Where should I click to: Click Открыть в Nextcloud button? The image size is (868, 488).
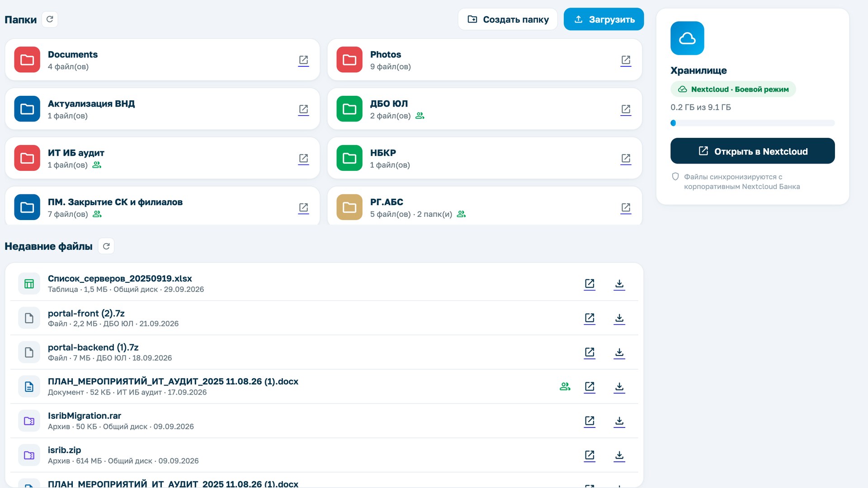coord(753,151)
